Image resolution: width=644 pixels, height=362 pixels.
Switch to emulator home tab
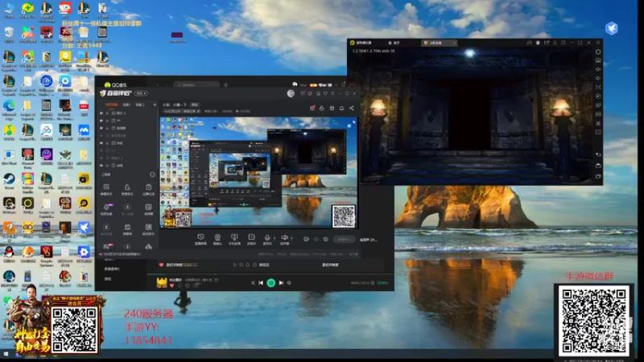point(394,43)
